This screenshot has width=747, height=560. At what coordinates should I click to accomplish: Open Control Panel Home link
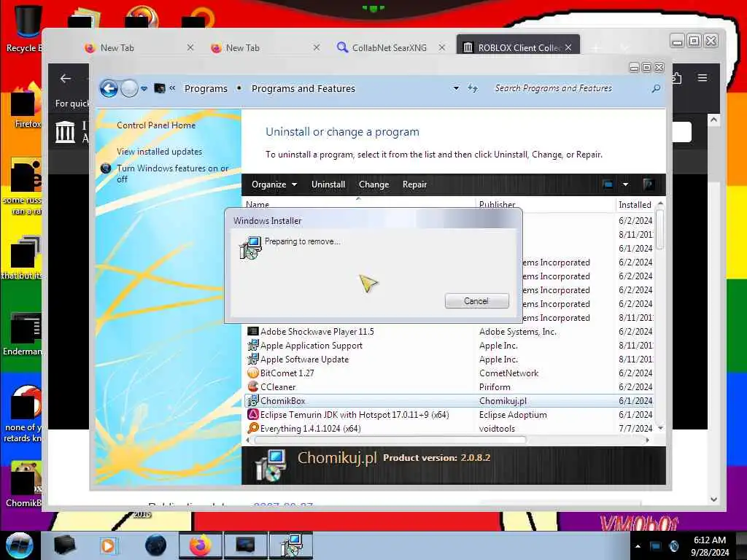(156, 125)
